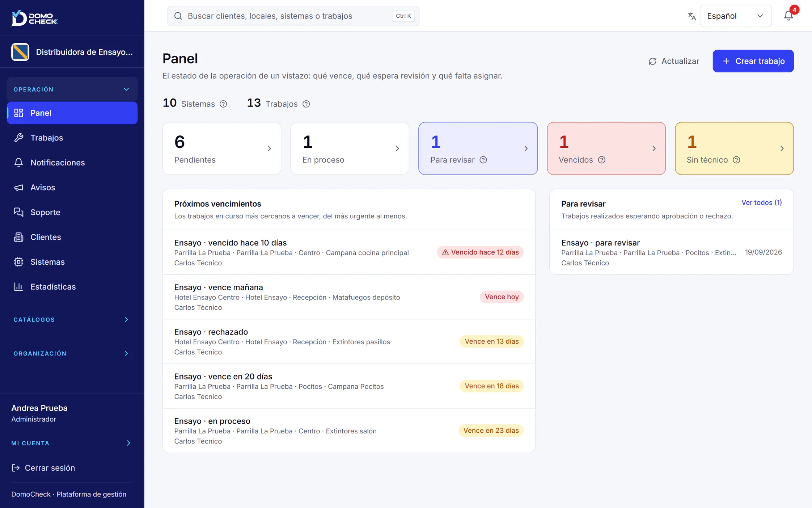Viewport: 812px width, 508px height.
Task: Click the chip icon for Sistemas
Action: tap(18, 262)
